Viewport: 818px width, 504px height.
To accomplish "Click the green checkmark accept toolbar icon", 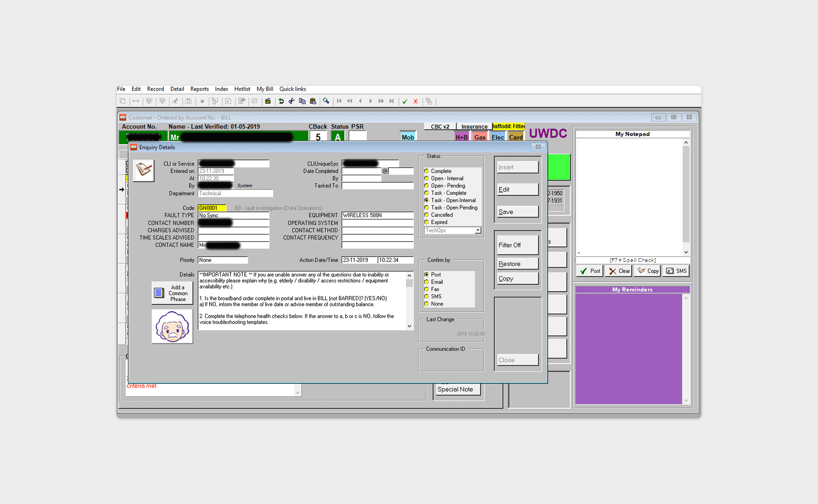I will 405,101.
